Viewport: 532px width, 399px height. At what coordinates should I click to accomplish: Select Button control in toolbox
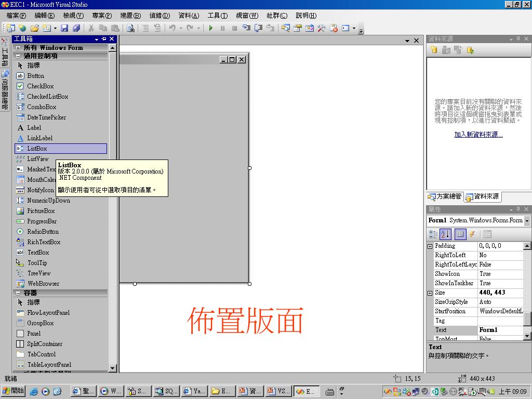[x=61, y=76]
